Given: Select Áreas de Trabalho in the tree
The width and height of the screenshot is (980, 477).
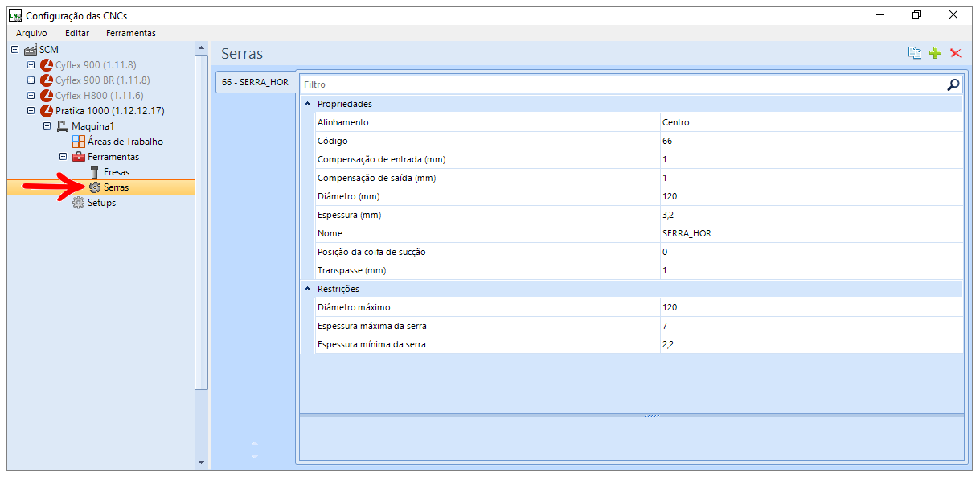Looking at the screenshot, I should click(125, 142).
